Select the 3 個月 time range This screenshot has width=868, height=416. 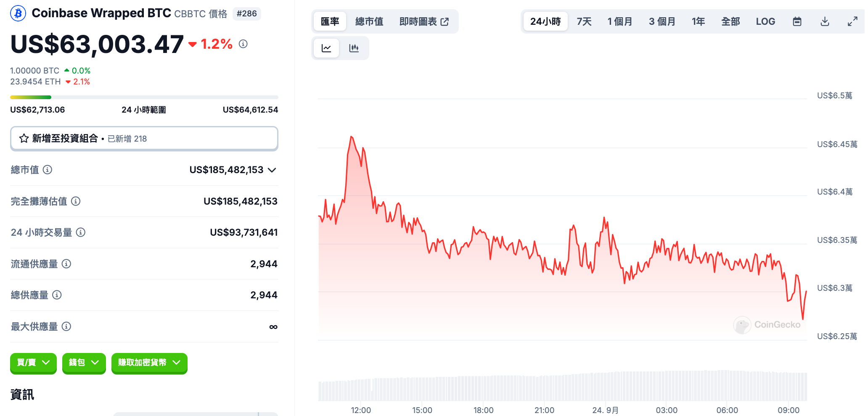pyautogui.click(x=662, y=21)
